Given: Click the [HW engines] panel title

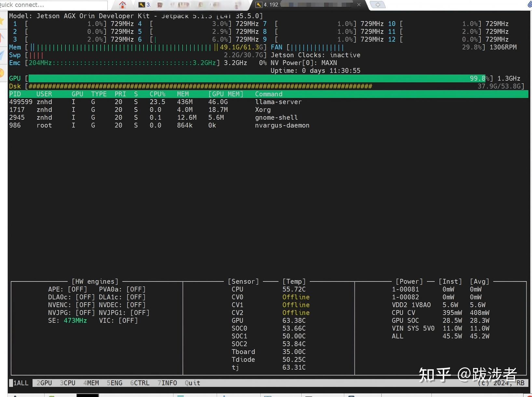Looking at the screenshot, I should [x=95, y=281].
